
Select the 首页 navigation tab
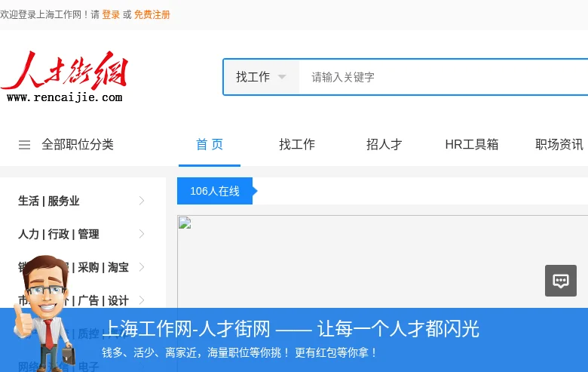click(210, 145)
